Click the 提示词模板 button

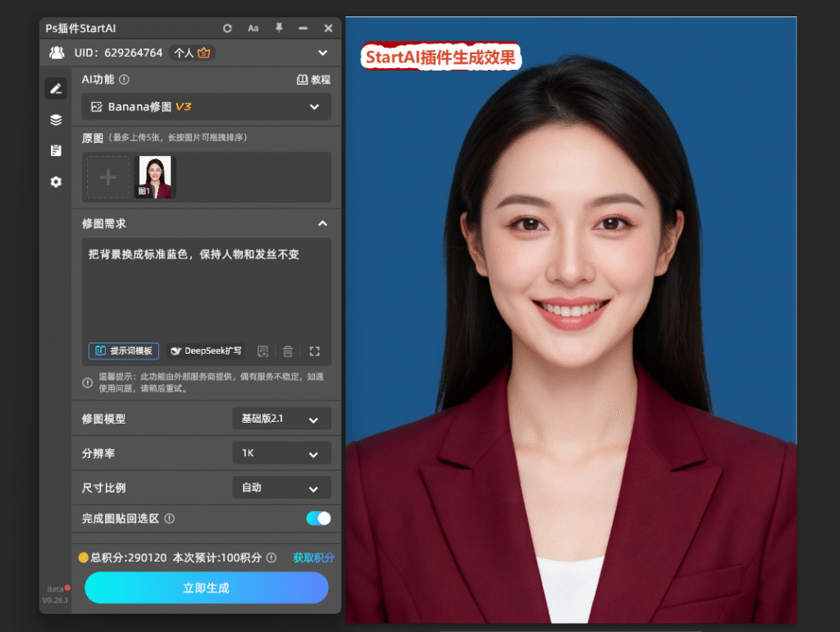124,351
